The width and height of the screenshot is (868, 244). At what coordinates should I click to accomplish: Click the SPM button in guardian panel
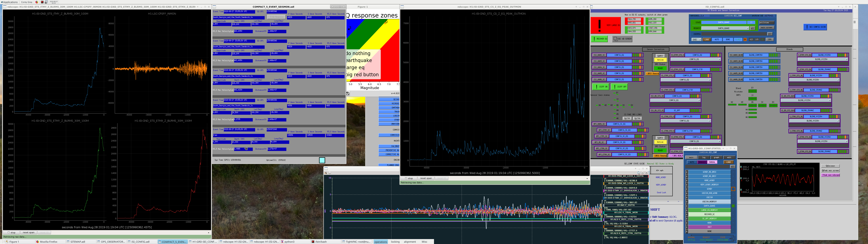(770, 39)
